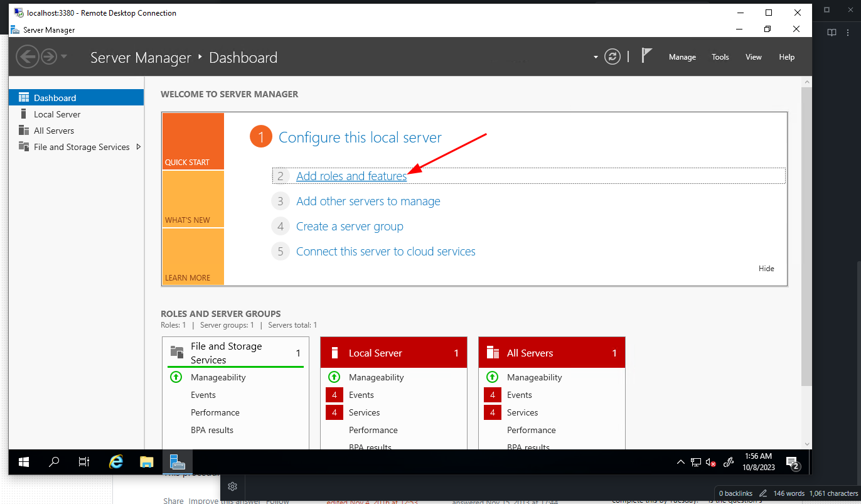Click the muted volume tray icon
Viewport: 861px width, 504px height.
[711, 463]
